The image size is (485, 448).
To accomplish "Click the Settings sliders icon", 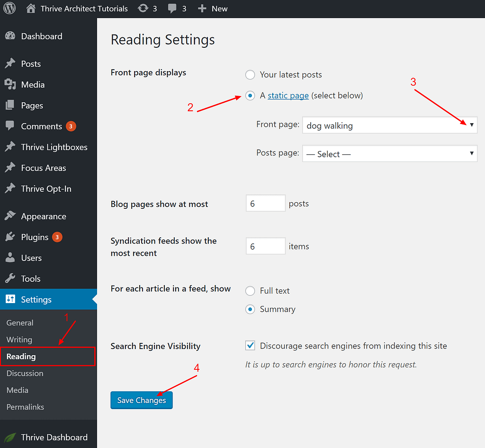I will [10, 299].
